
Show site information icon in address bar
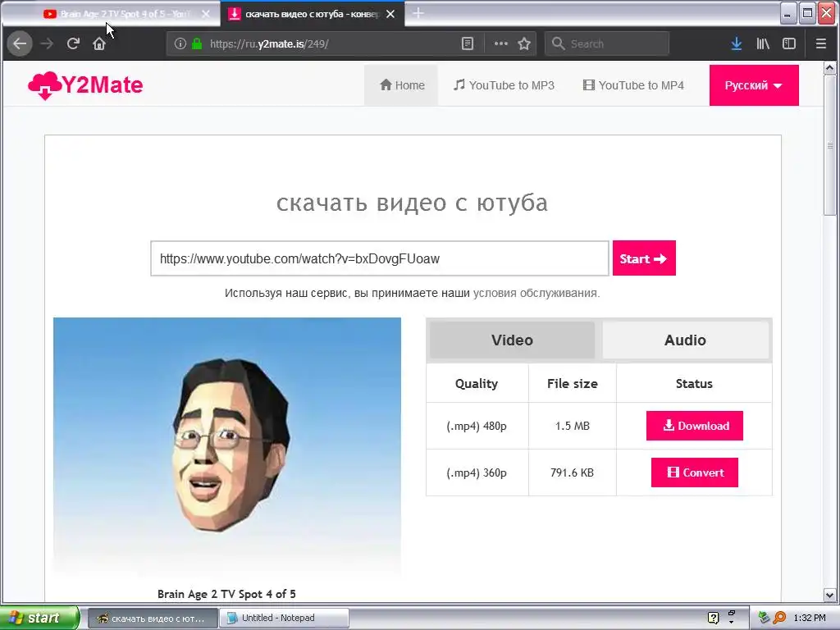tap(180, 44)
